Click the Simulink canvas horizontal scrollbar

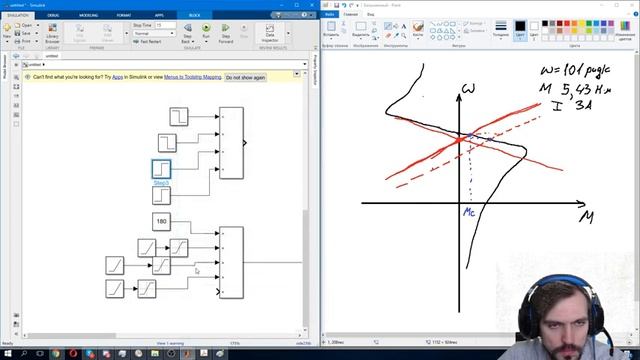[162, 336]
